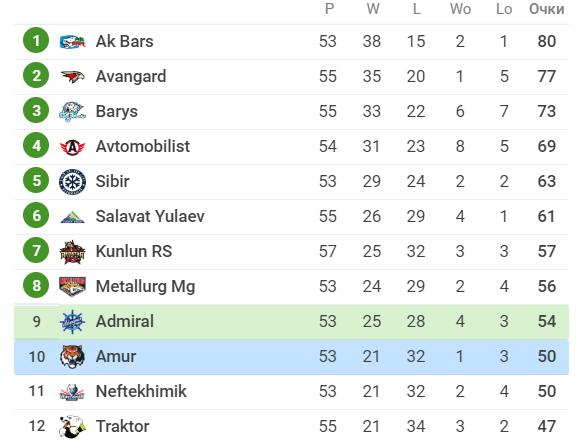This screenshot has width=582, height=444.
Task: Select the green position 1 badge
Action: point(36,40)
